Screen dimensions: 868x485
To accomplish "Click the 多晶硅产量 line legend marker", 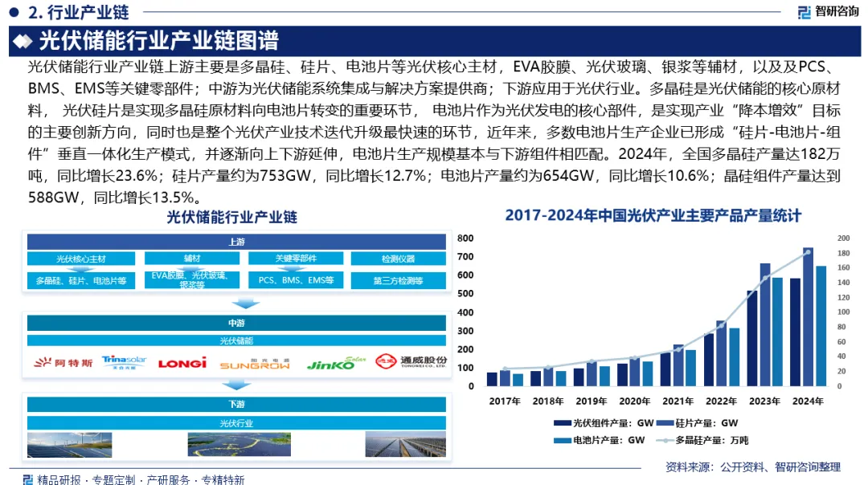I will coord(665,440).
